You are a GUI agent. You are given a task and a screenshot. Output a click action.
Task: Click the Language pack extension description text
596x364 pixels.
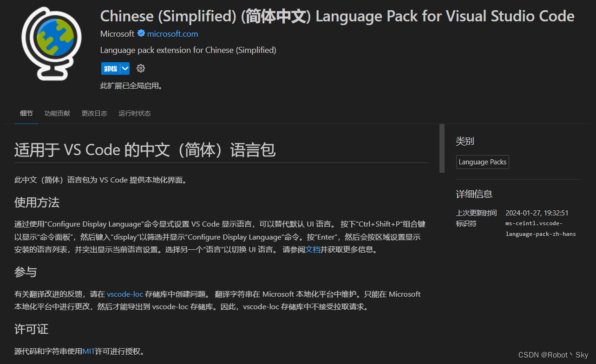(x=188, y=50)
